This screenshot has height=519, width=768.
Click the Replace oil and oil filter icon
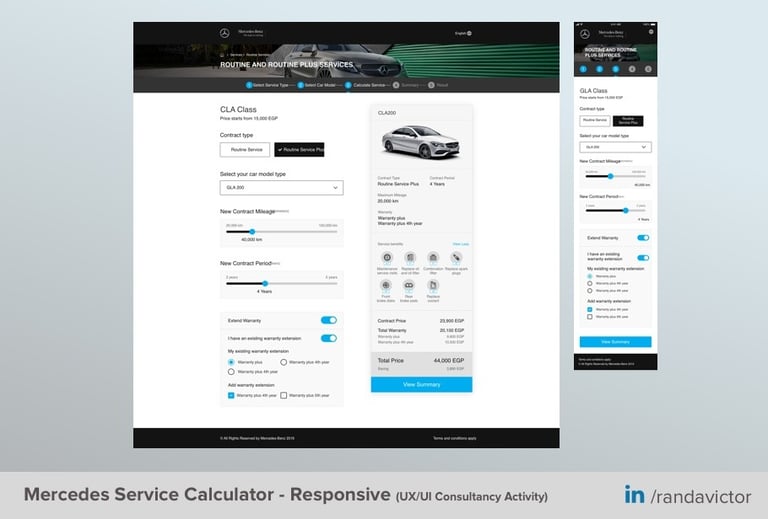410,258
